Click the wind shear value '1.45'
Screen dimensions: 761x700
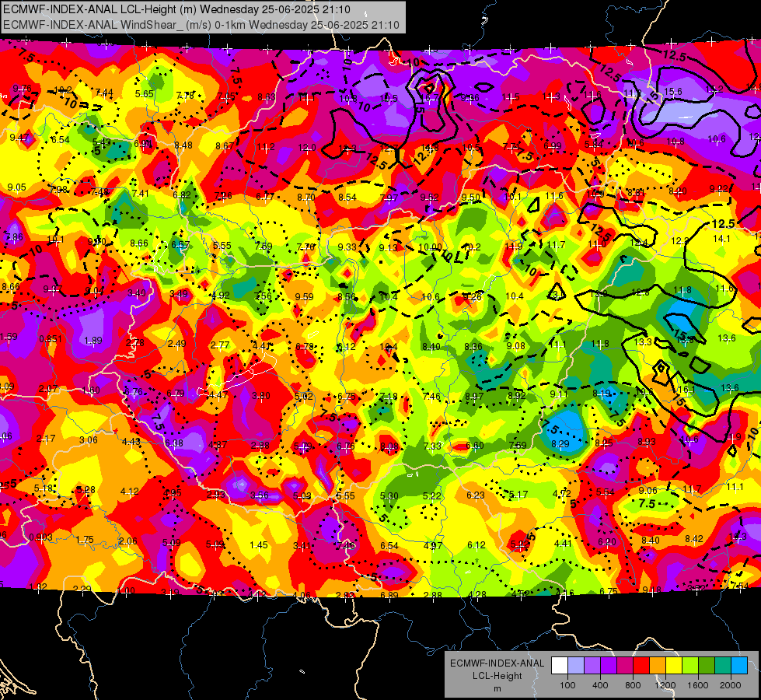(x=259, y=545)
